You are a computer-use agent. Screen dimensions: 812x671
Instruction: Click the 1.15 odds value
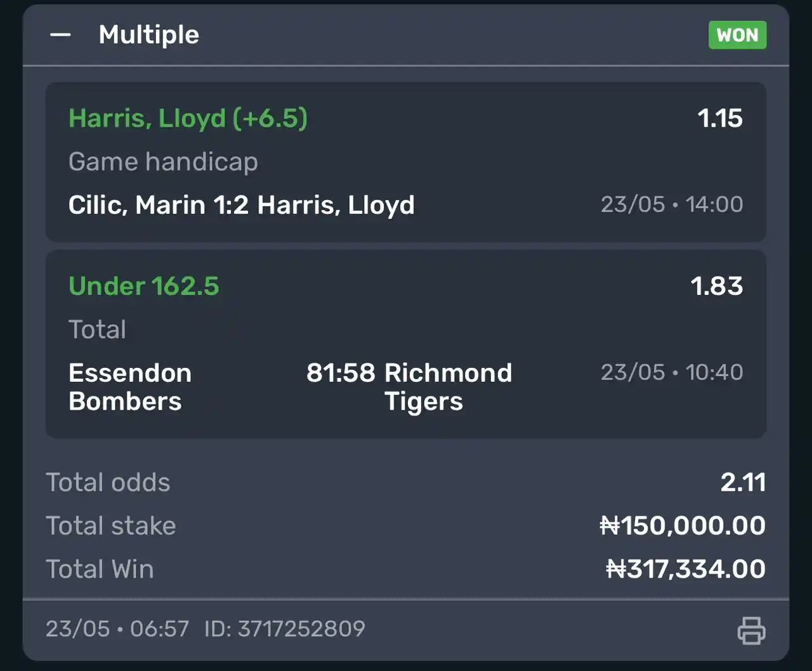point(720,119)
